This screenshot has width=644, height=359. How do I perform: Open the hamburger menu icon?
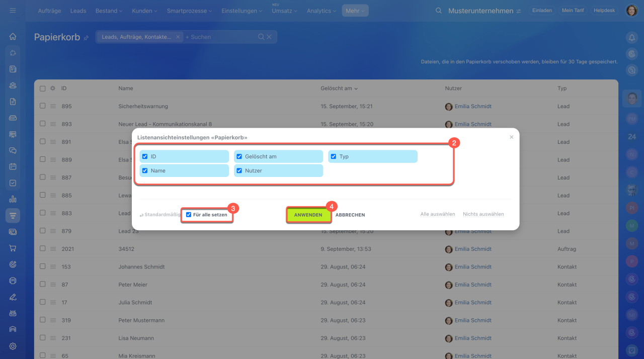click(x=13, y=11)
